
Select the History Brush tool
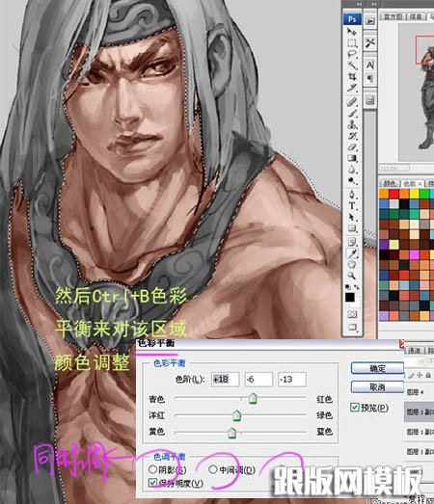[352, 136]
